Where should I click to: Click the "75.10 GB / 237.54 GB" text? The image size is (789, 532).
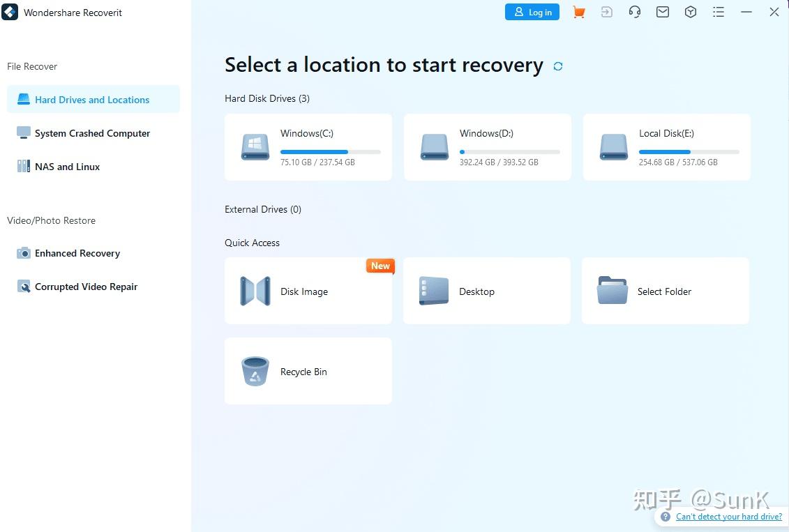(x=317, y=162)
